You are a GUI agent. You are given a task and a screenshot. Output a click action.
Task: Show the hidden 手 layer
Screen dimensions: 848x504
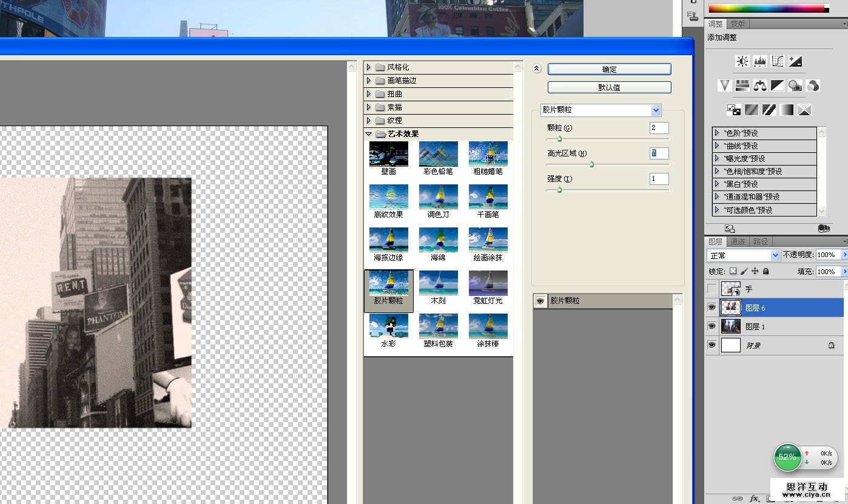712,289
